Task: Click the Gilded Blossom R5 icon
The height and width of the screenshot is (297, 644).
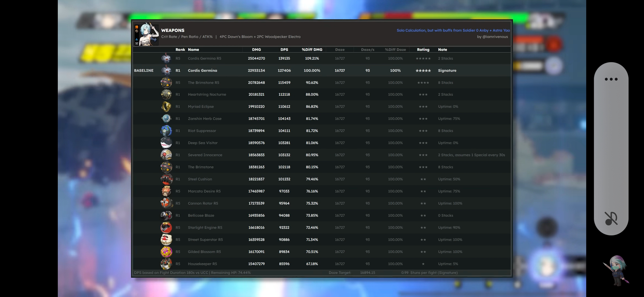Action: pos(166,252)
